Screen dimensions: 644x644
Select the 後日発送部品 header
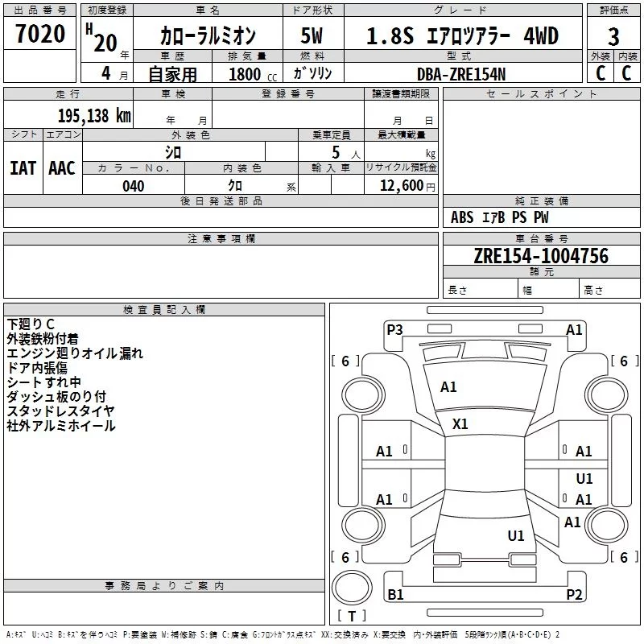pyautogui.click(x=221, y=200)
